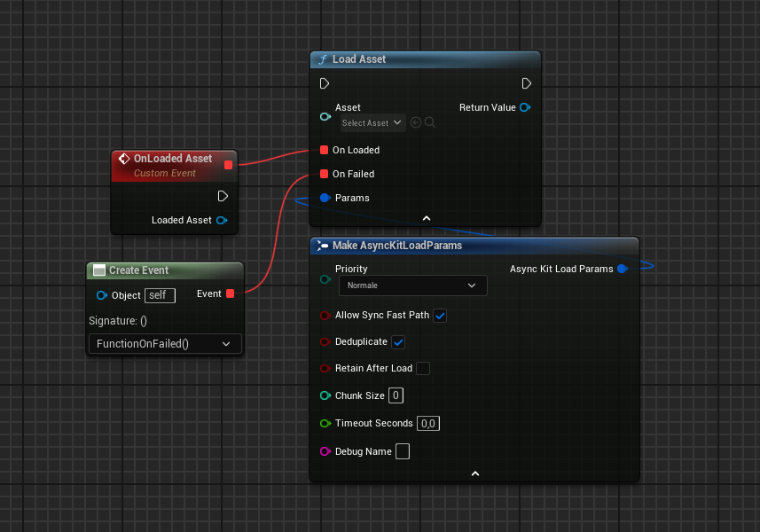Click the Custom Event subtitle text
The image size is (760, 532).
165,173
